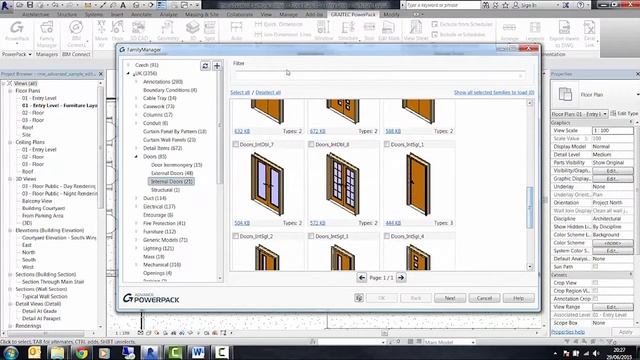The width and height of the screenshot is (640, 360).
Task: Click the family list vertical scrollbar thumb
Action: click(530, 207)
